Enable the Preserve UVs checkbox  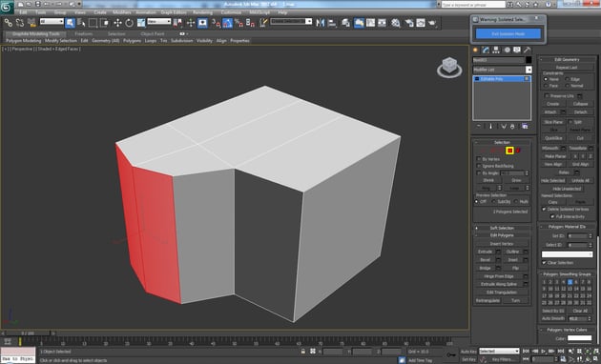(x=547, y=95)
